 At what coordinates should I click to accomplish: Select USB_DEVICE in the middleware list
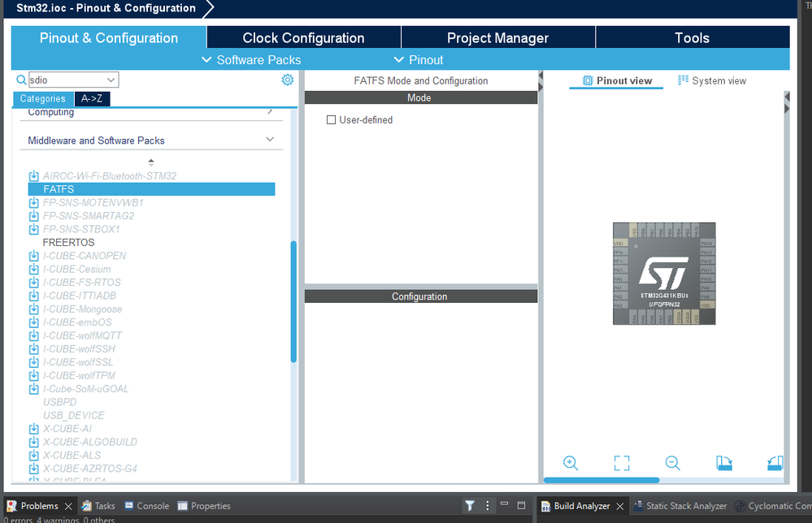tap(73, 416)
